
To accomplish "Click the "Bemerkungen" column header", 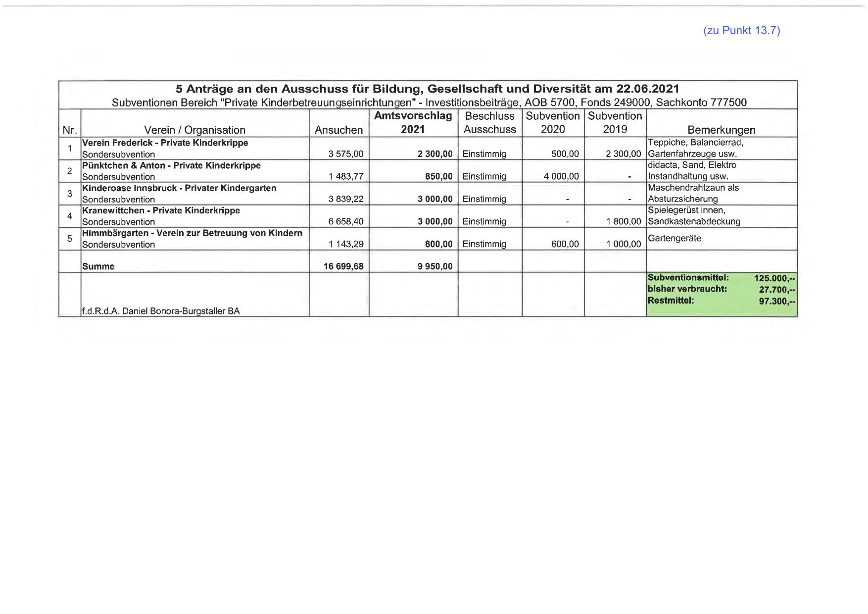I will click(x=721, y=130).
